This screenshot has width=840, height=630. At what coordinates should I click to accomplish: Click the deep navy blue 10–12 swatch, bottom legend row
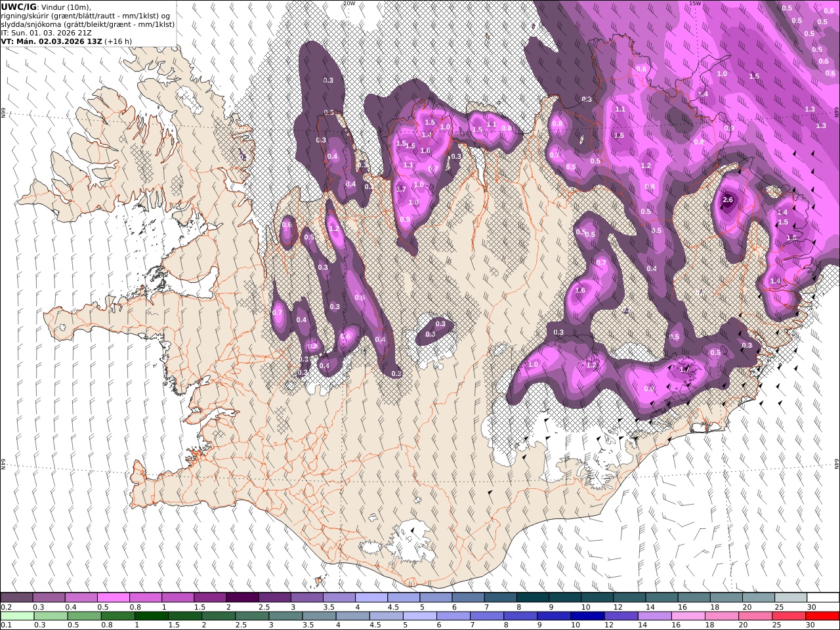pyautogui.click(x=587, y=616)
